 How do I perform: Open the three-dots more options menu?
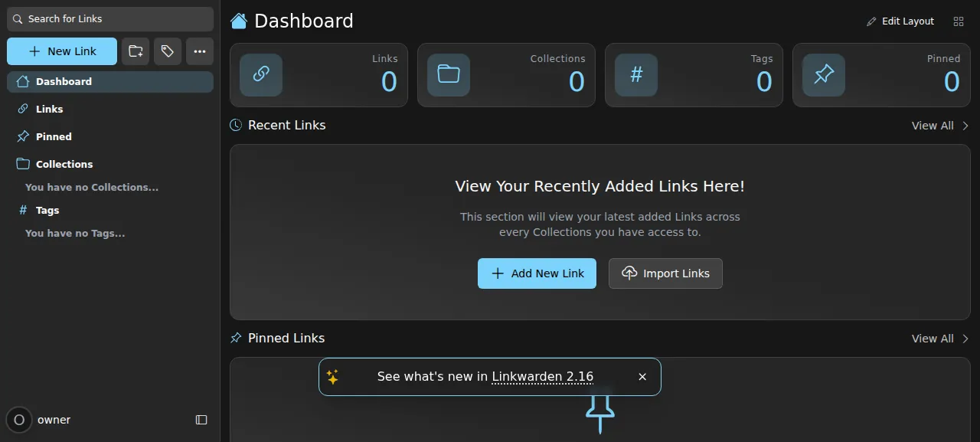coord(200,51)
